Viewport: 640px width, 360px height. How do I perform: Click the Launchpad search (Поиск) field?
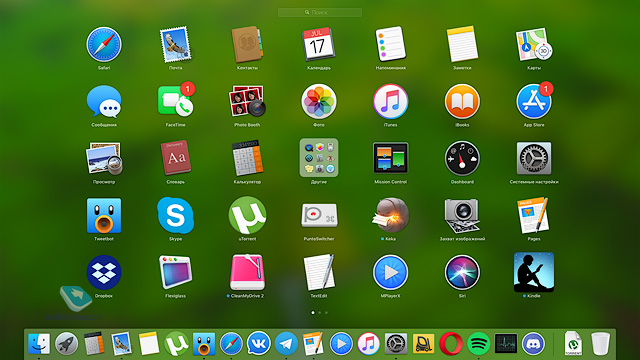point(320,13)
